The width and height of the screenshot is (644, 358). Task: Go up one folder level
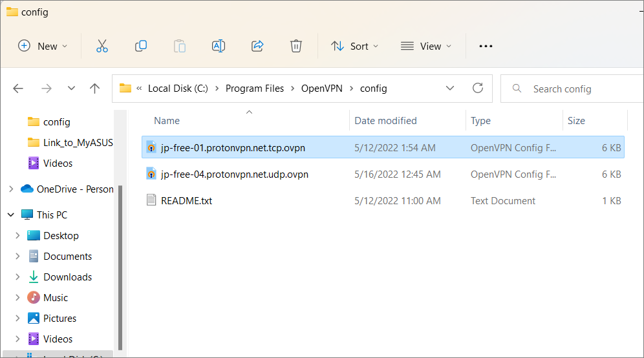(95, 89)
